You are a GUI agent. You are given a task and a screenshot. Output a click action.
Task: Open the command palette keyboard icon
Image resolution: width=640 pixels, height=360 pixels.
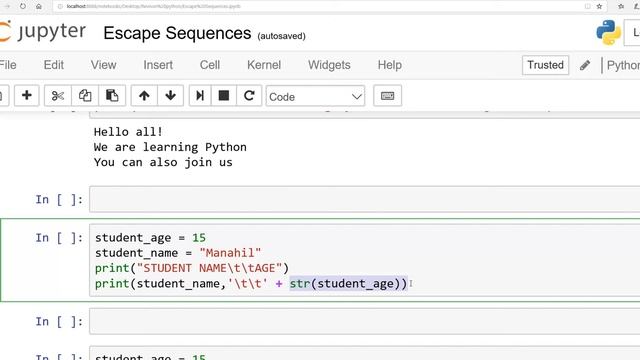pyautogui.click(x=387, y=96)
